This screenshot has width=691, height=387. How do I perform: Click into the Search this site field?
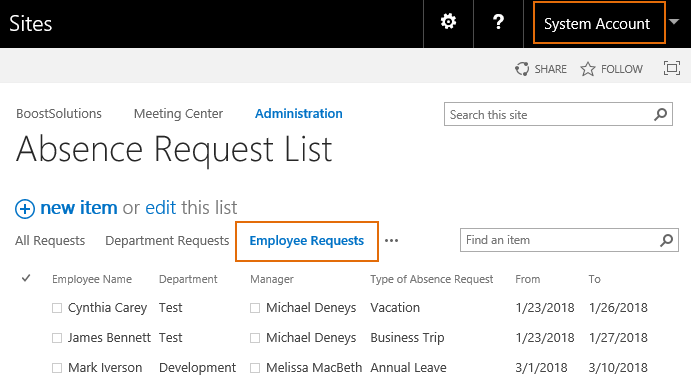coord(549,115)
